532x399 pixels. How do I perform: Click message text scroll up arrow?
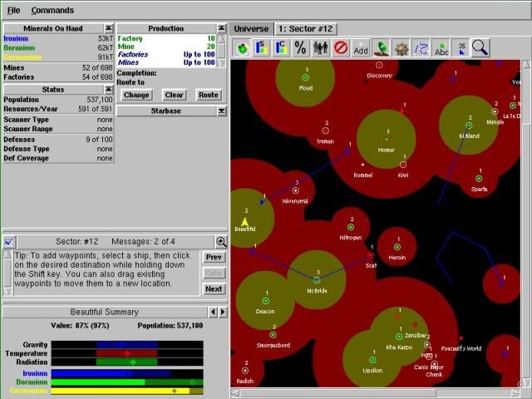tap(7, 254)
